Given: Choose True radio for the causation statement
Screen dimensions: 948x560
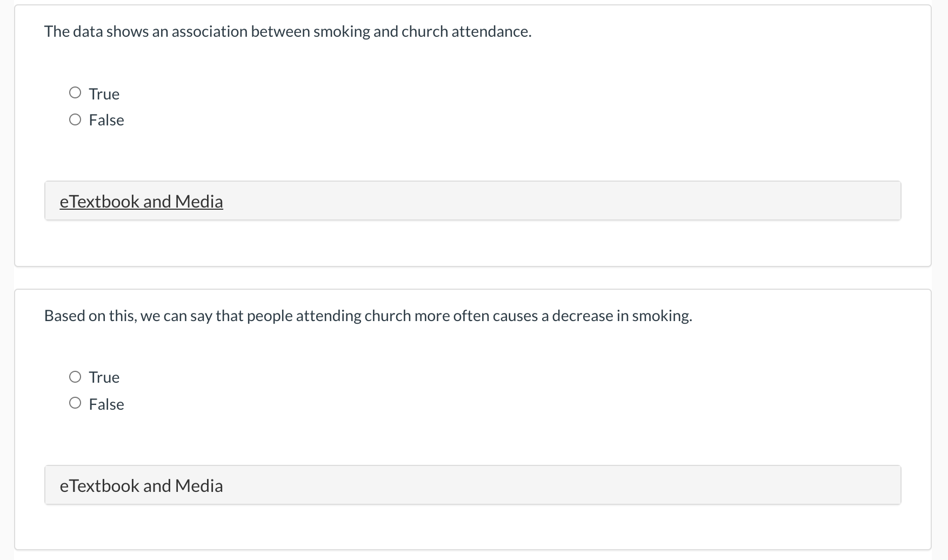Looking at the screenshot, I should (75, 377).
